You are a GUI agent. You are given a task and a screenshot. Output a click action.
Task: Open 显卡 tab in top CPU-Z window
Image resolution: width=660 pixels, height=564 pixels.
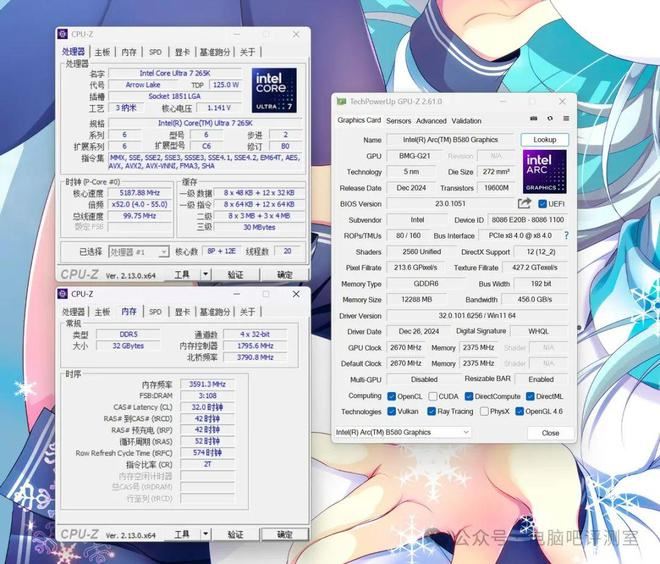[x=182, y=52]
